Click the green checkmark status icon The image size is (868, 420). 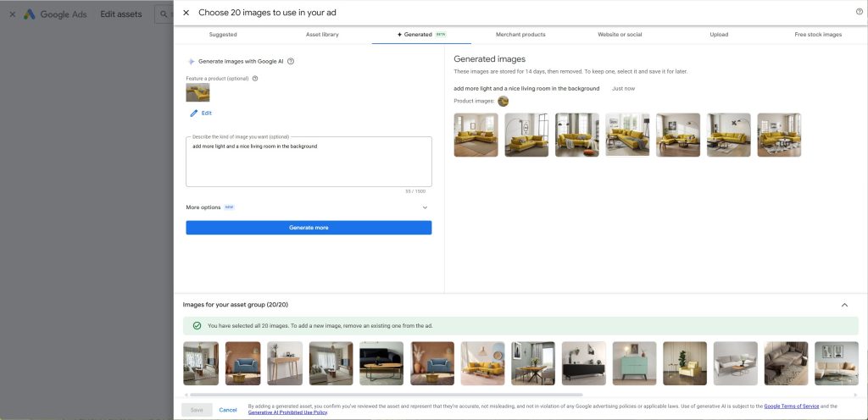click(197, 326)
